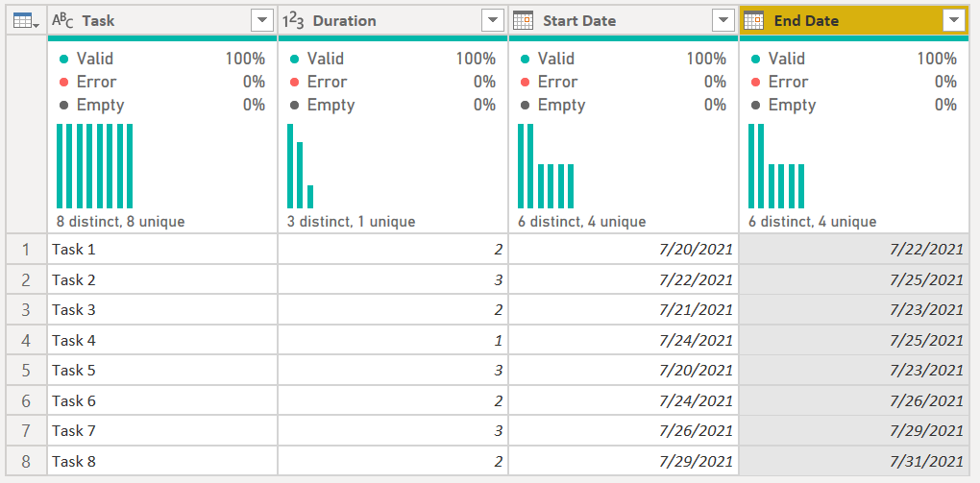980x483 pixels.
Task: Open the Task column filter dropdown
Action: (262, 20)
